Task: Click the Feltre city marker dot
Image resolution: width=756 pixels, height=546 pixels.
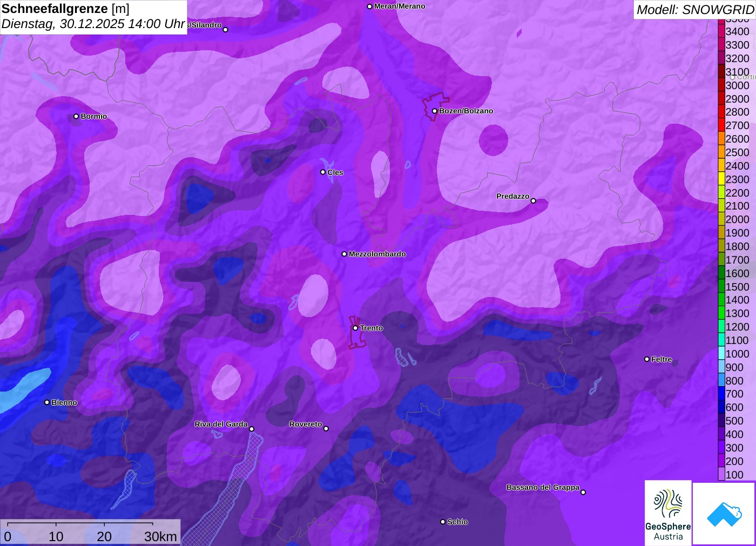Action: point(647,359)
